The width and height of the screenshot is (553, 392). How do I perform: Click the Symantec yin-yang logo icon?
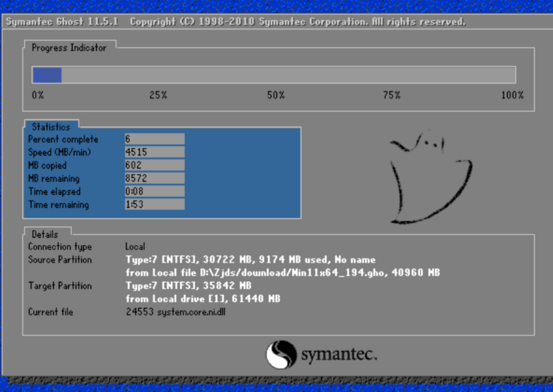pos(281,354)
